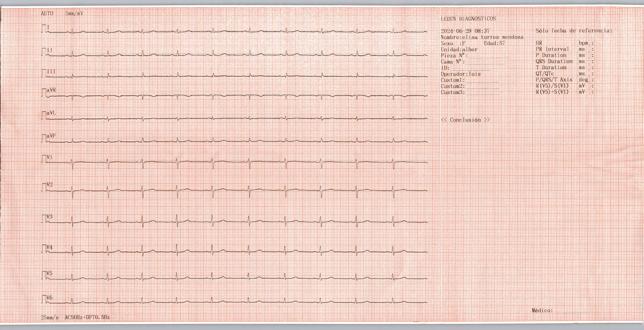The height and width of the screenshot is (330, 644).
Task: Click the V6 lead label
Action: (50, 298)
